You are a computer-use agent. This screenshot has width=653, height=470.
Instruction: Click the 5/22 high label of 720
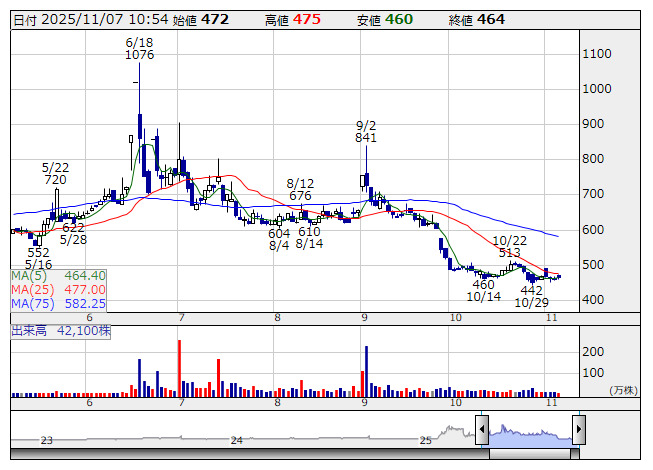pyautogui.click(x=55, y=174)
